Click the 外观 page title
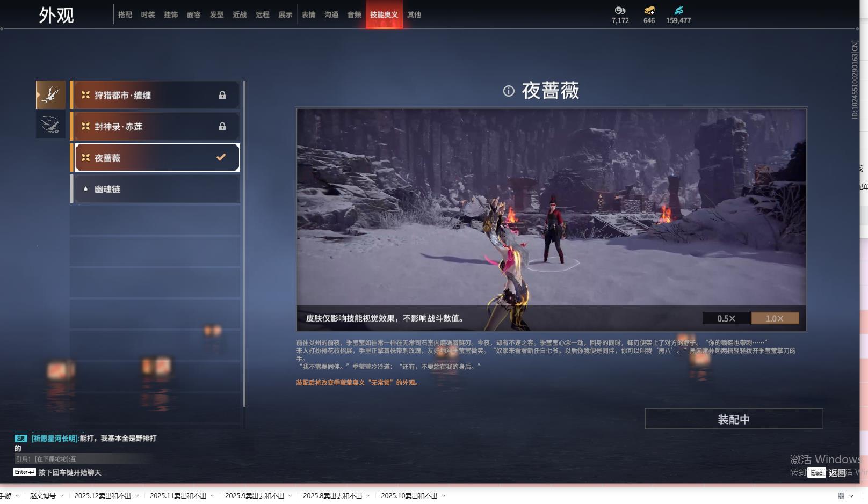This screenshot has height=504, width=868. coord(56,15)
